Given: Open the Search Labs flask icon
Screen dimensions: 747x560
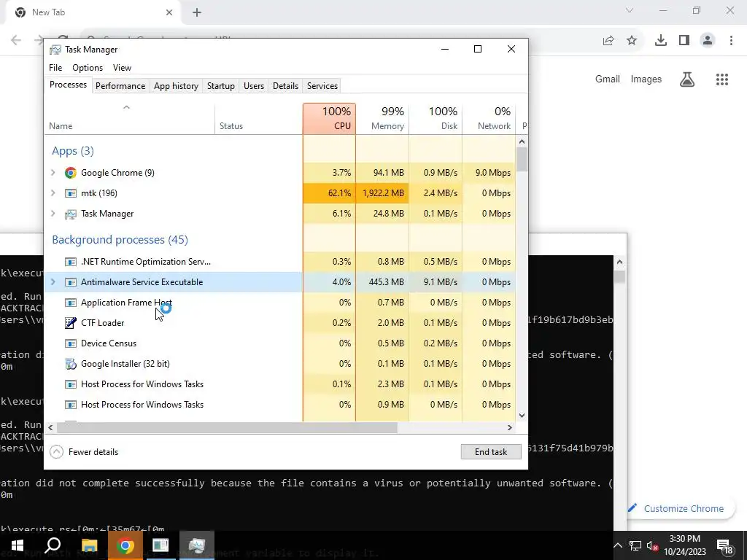Looking at the screenshot, I should 687,79.
